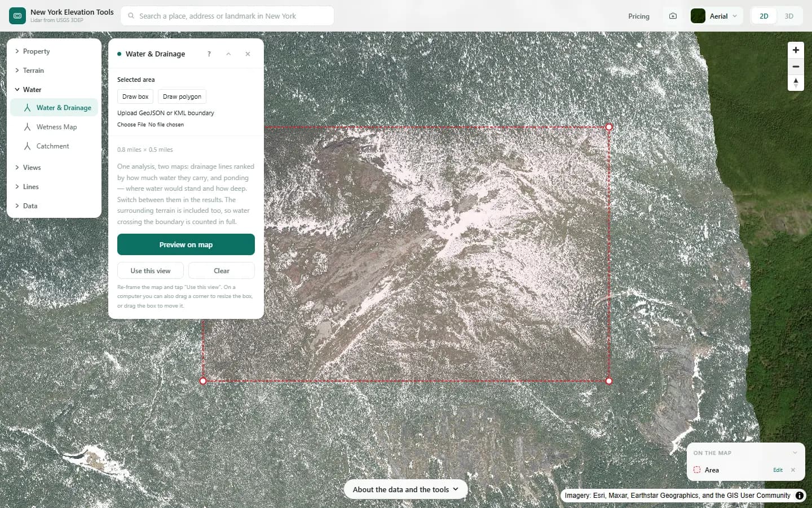Switch to 3D view mode
Viewport: 812px width, 508px height.
[789, 16]
